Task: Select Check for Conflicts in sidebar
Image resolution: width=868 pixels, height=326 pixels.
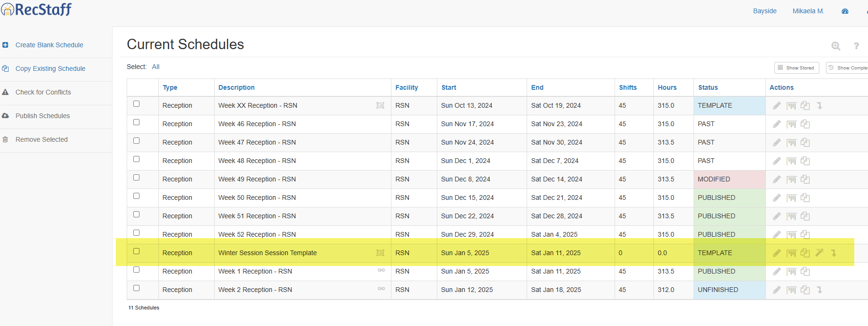Action: tap(43, 92)
